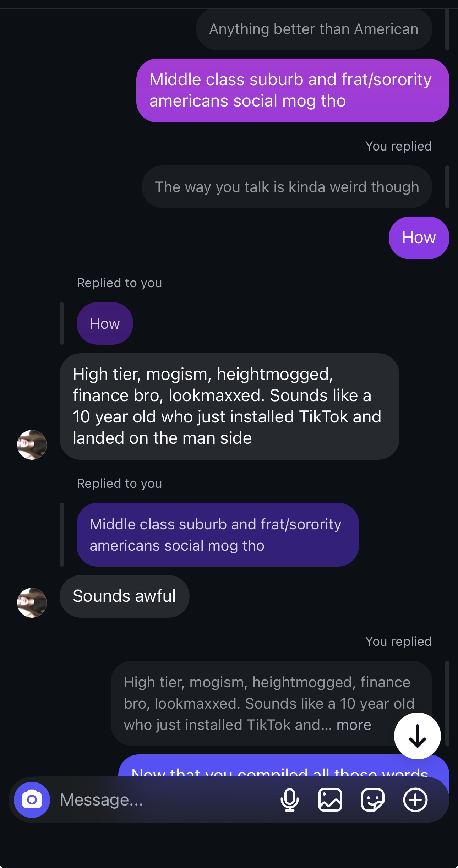
Task: Open the camera from message bar
Action: [32, 799]
